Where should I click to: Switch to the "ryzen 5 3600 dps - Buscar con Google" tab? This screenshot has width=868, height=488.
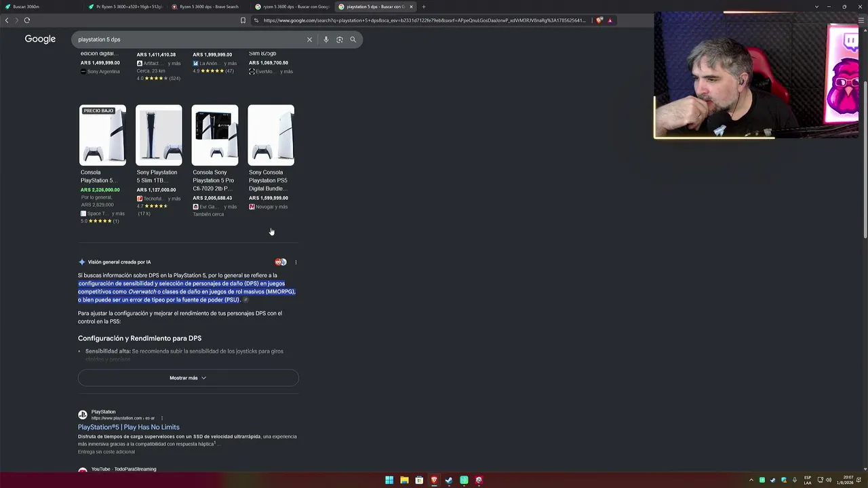click(293, 7)
